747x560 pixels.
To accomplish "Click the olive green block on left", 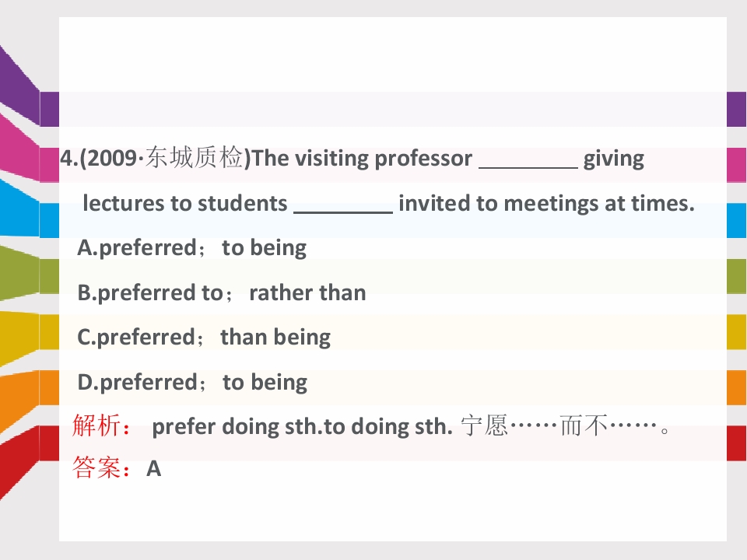I will tap(49, 276).
